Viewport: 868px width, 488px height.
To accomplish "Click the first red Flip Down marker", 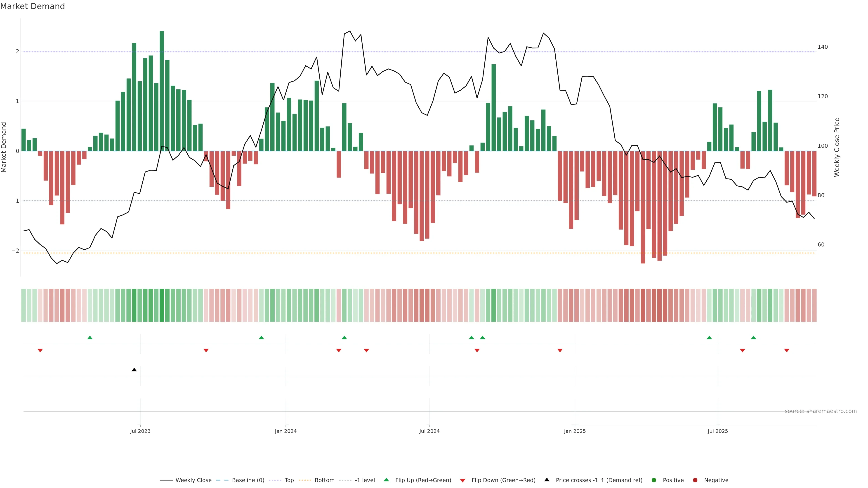I will (x=40, y=351).
